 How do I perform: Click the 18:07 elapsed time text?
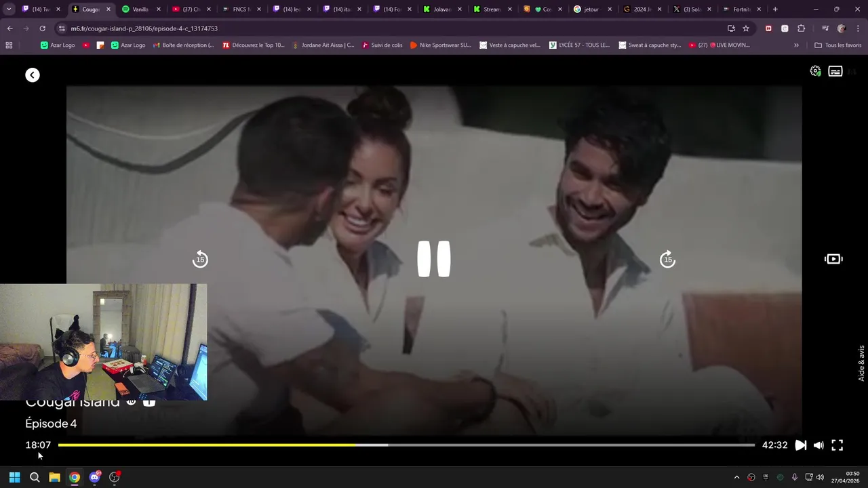tap(38, 445)
